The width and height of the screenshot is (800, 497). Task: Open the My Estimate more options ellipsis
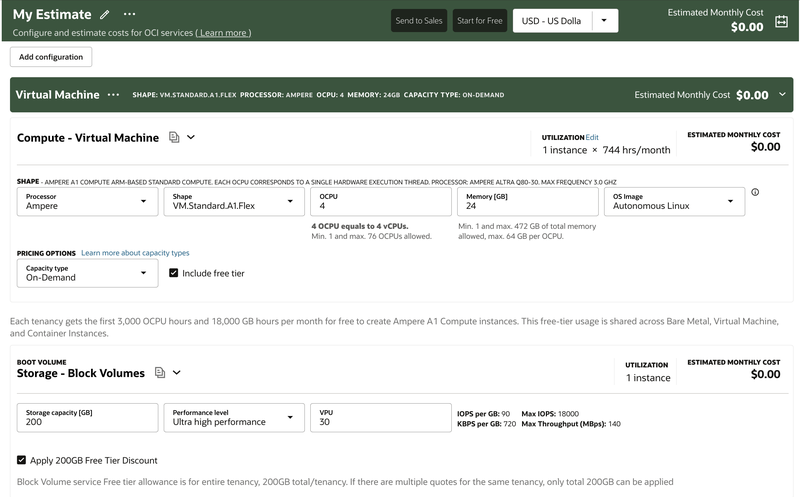(130, 14)
